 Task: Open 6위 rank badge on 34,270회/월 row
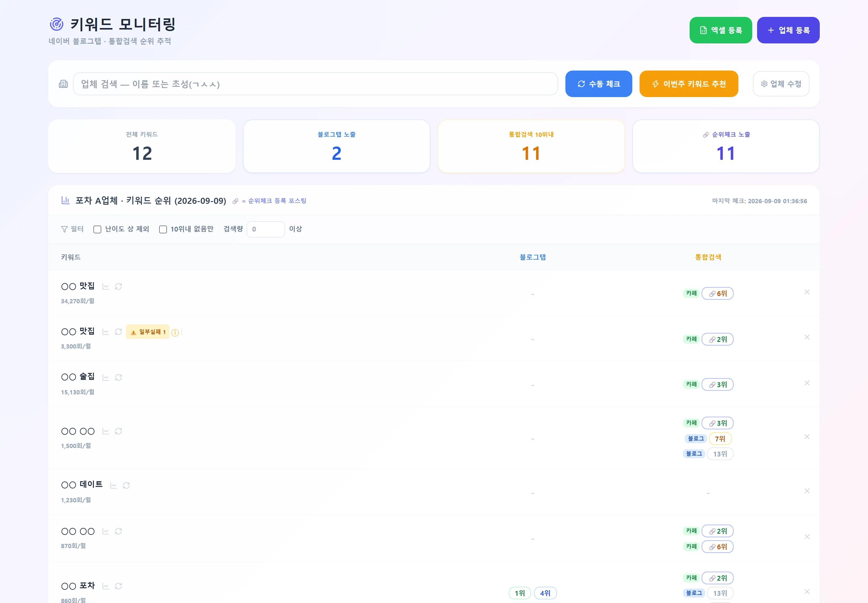click(x=717, y=294)
